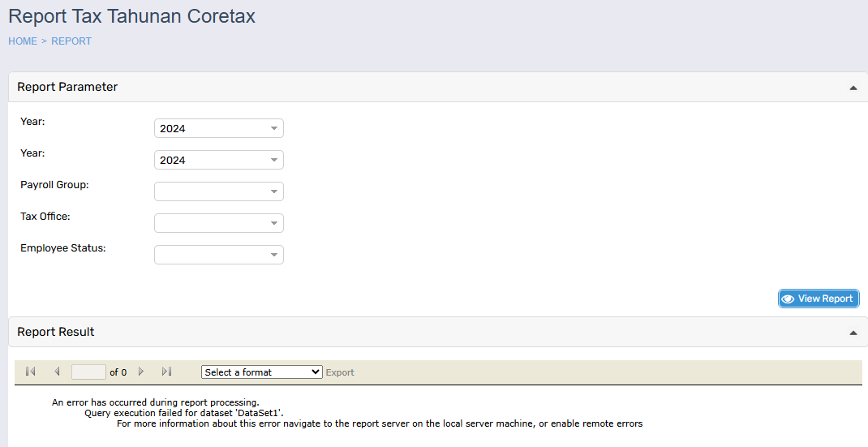Open the Select a format dropdown
Viewport: 868px width, 447px height.
point(261,372)
